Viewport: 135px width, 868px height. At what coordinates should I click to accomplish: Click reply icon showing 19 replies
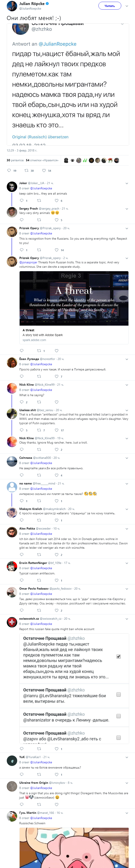pyautogui.click(x=9, y=170)
